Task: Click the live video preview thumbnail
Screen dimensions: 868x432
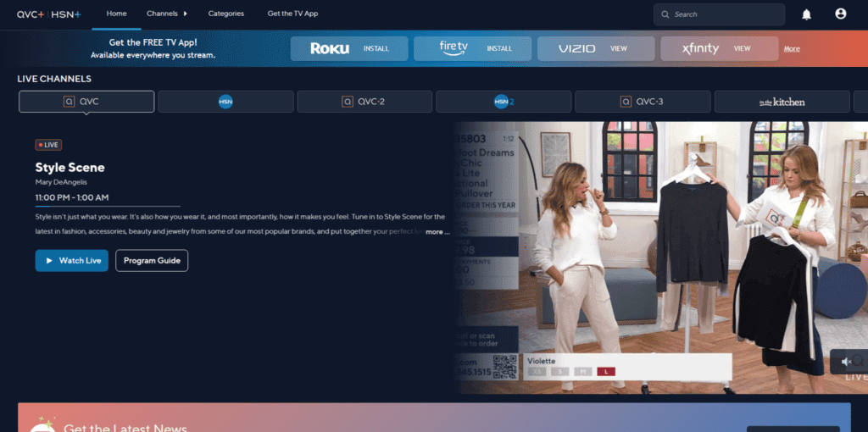Action: point(661,258)
